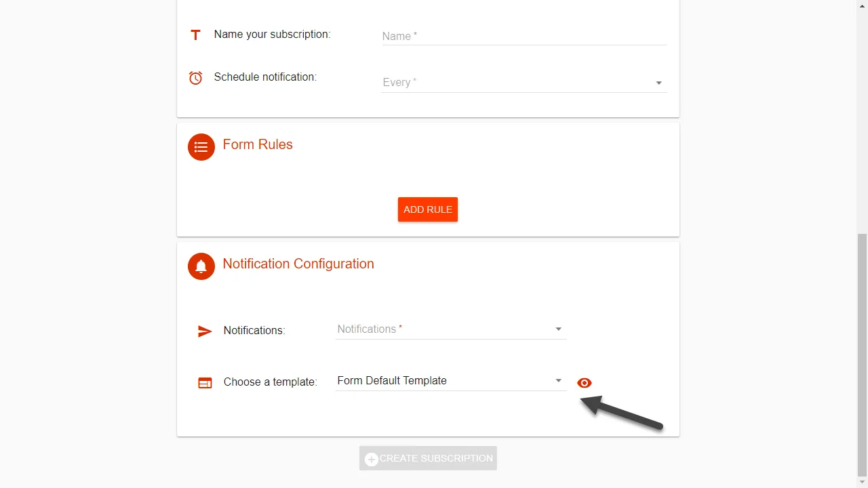Click the Form Rules list icon
This screenshot has width=868, height=488.
point(201,147)
